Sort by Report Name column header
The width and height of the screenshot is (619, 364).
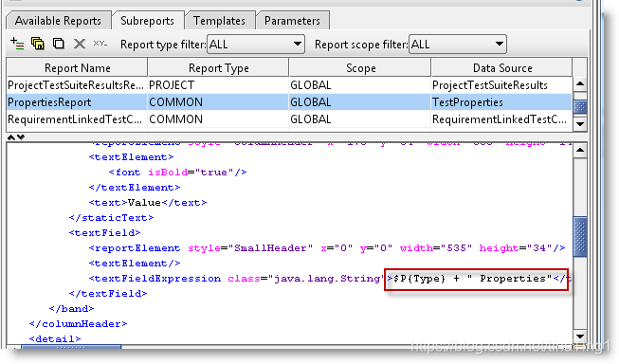[x=78, y=68]
